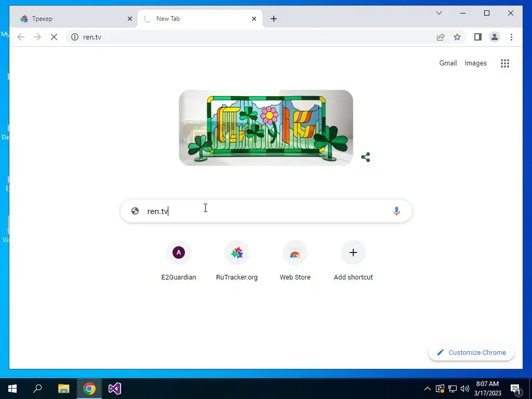
Task: Open the Windows Start menu
Action: 12,389
